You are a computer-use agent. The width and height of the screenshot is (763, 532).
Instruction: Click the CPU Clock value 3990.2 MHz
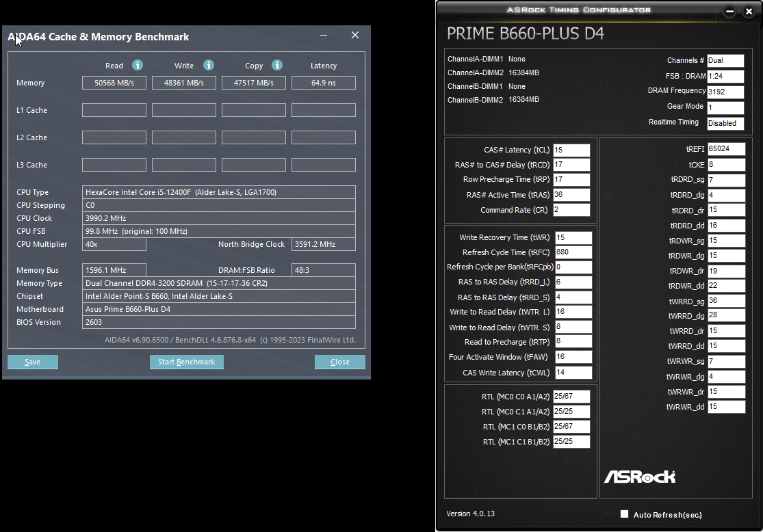point(219,218)
